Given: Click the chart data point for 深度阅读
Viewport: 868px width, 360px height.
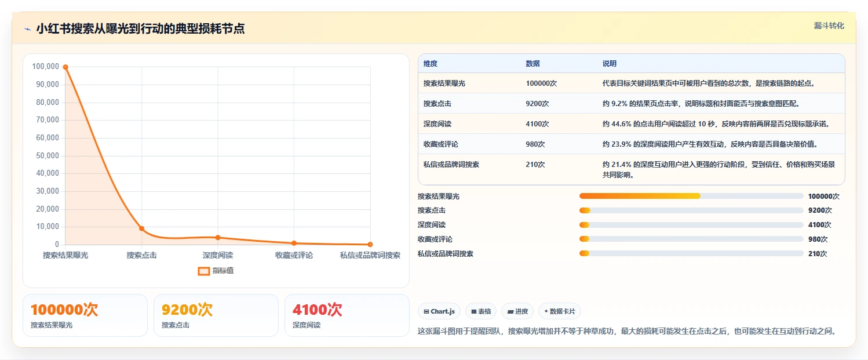Looking at the screenshot, I should (218, 237).
